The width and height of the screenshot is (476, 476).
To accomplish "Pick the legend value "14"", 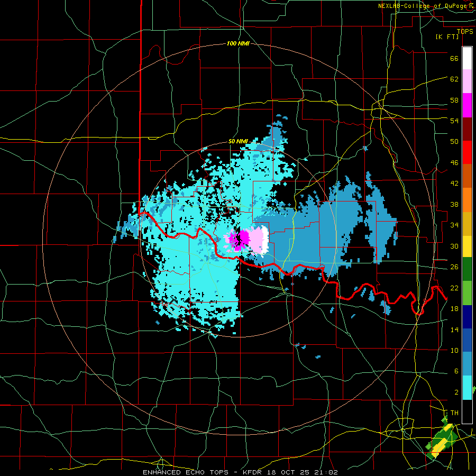I will point(454,329).
